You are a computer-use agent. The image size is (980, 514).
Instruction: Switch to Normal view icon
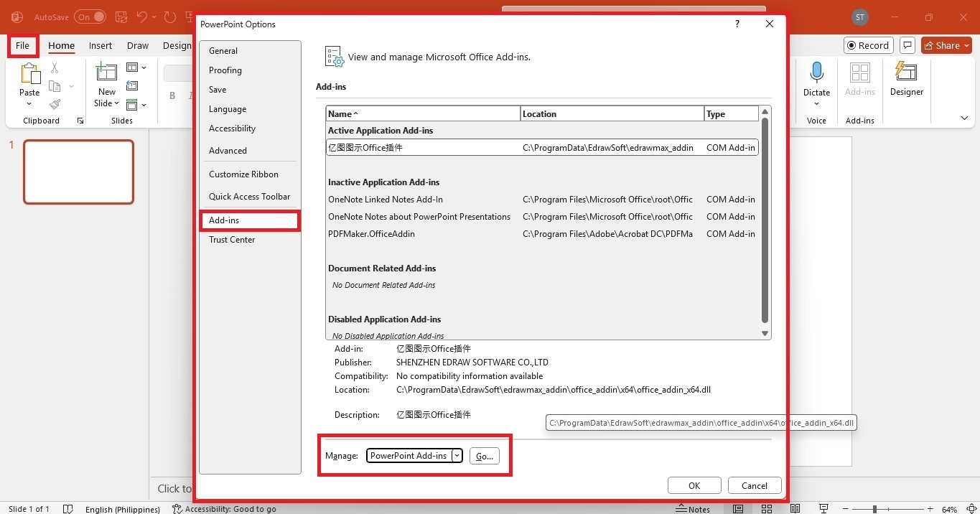pyautogui.click(x=738, y=509)
